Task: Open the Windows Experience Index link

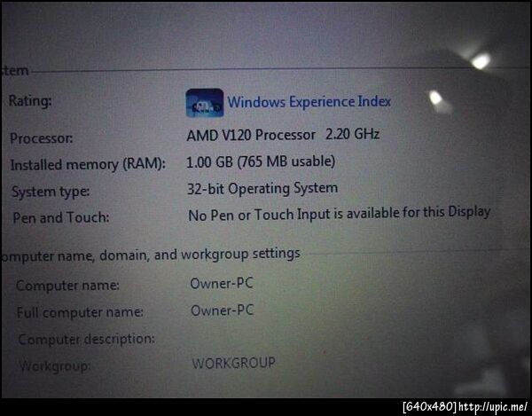Action: click(x=309, y=102)
